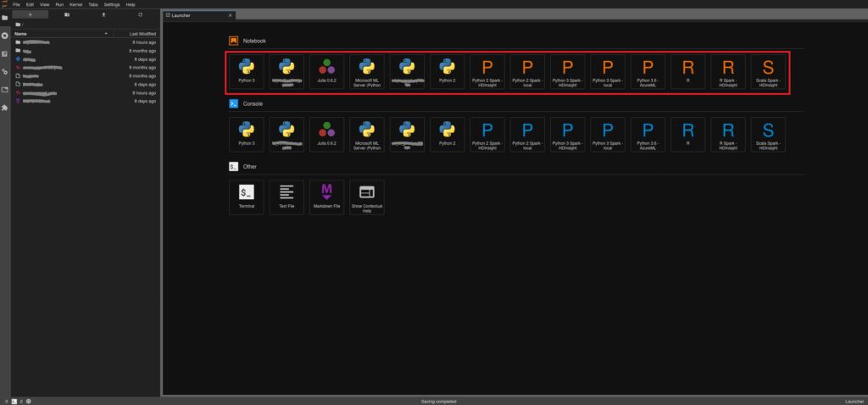Open Python 2 Spark - HDInsight console
Image resolution: width=868 pixels, height=405 pixels.
coord(487,135)
